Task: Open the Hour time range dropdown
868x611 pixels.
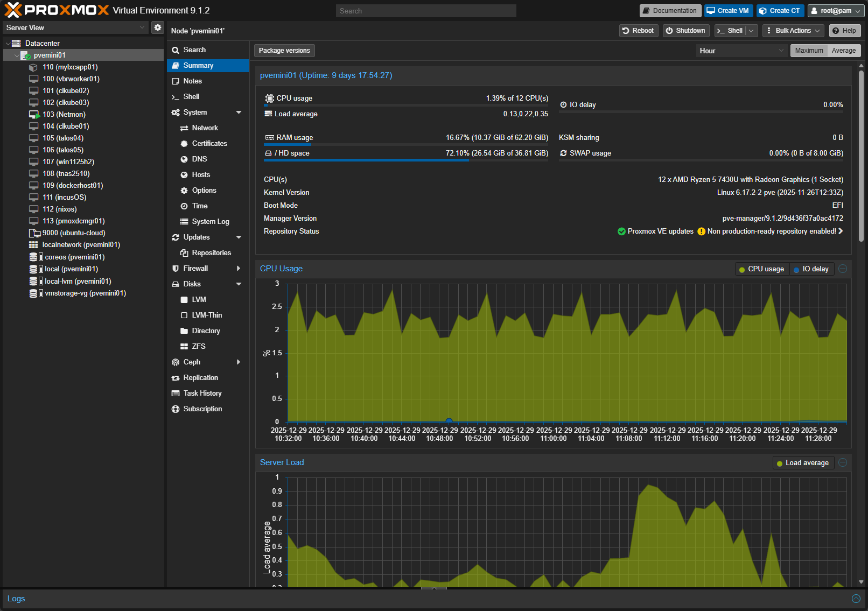Action: pos(741,50)
